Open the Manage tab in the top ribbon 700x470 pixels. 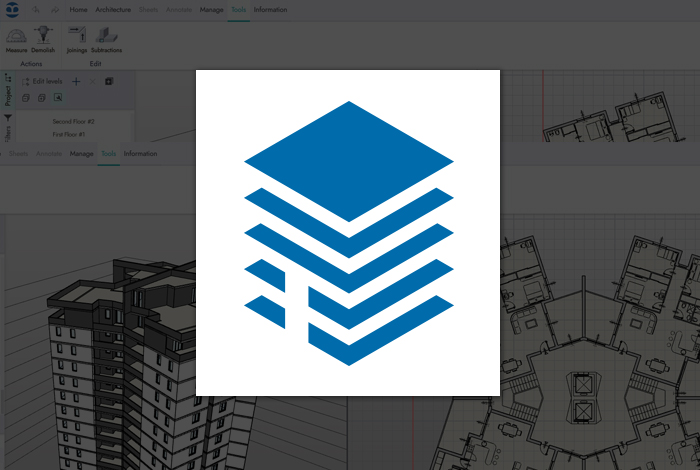click(211, 9)
